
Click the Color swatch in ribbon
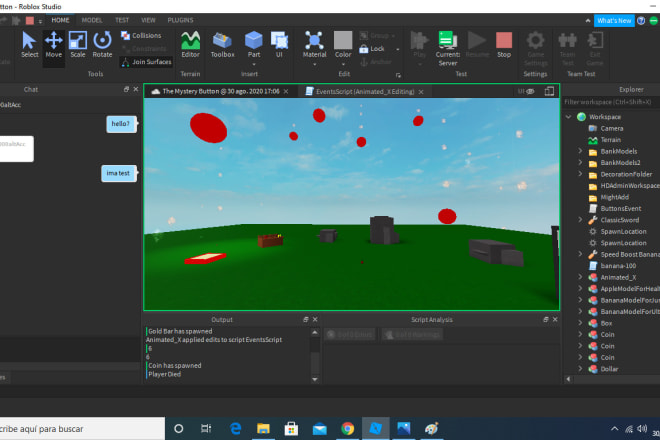point(343,40)
